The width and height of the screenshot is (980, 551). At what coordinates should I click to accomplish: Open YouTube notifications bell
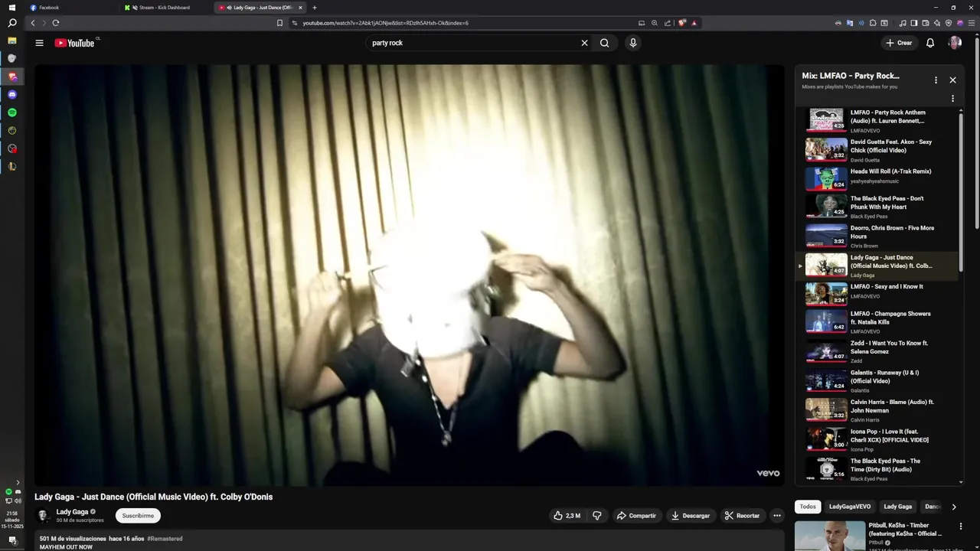click(x=930, y=43)
